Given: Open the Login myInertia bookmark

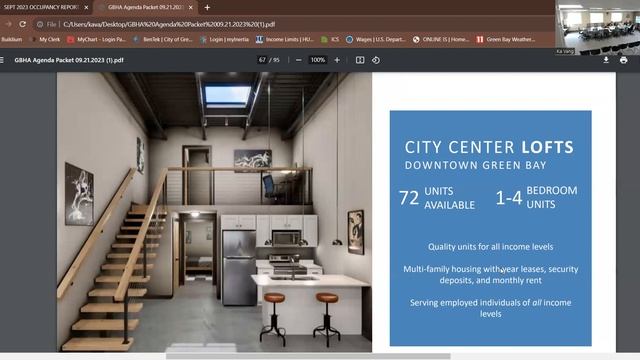Looking at the screenshot, I should point(224,40).
